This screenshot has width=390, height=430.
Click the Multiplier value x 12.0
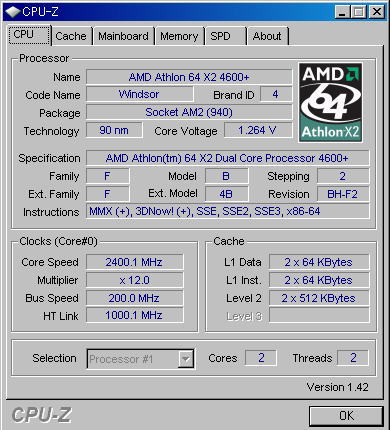134,280
